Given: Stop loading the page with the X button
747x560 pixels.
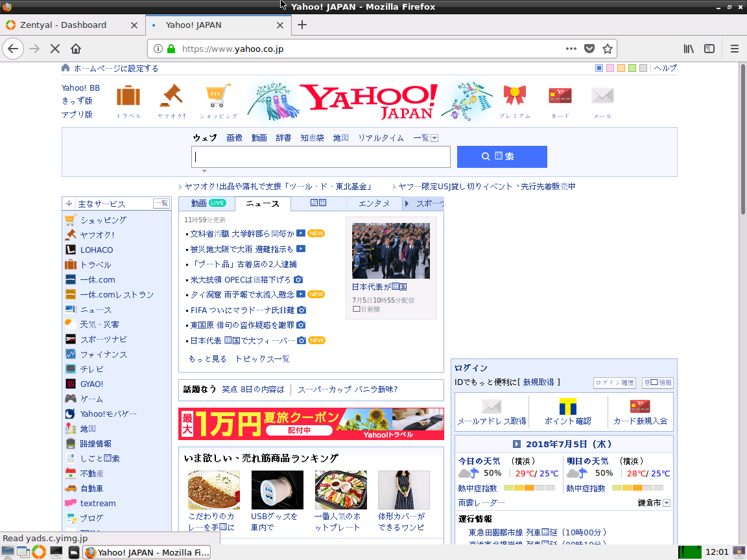Looking at the screenshot, I should click(x=54, y=49).
